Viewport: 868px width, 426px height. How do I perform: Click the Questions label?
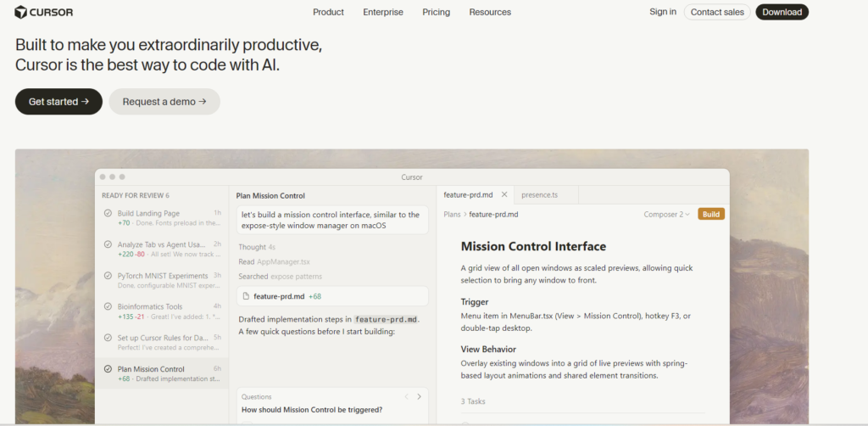coord(256,396)
